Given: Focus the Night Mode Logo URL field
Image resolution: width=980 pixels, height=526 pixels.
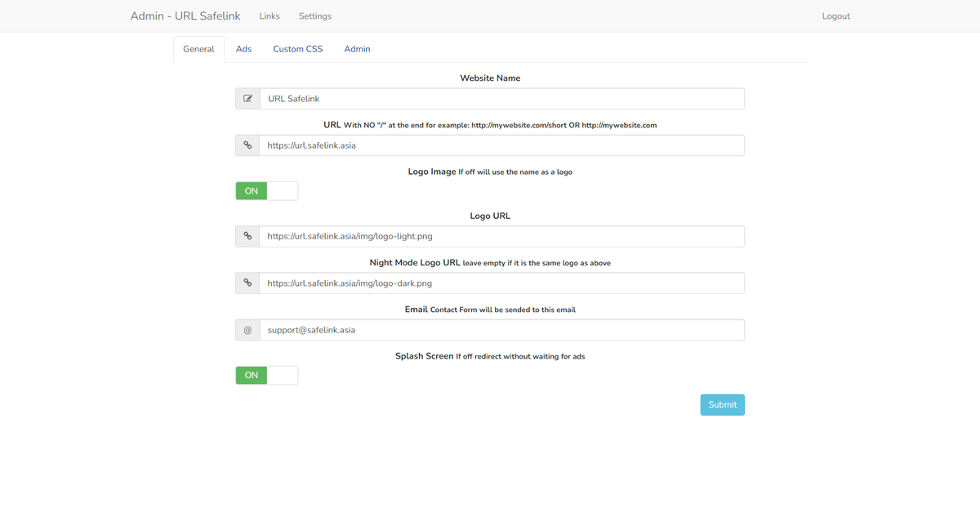Looking at the screenshot, I should click(x=501, y=283).
